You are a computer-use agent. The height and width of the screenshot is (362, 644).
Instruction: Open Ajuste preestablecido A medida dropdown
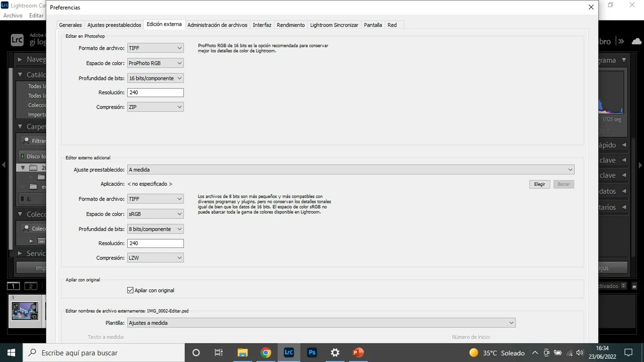(x=350, y=170)
